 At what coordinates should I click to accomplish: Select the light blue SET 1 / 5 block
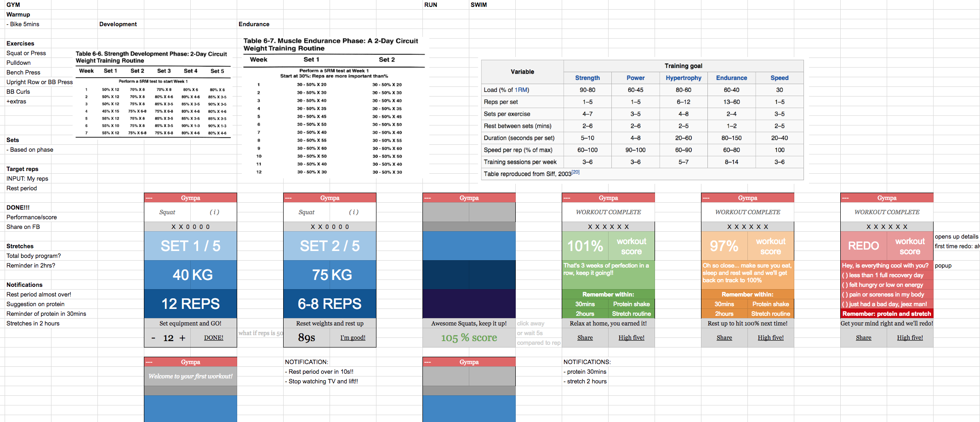(190, 246)
